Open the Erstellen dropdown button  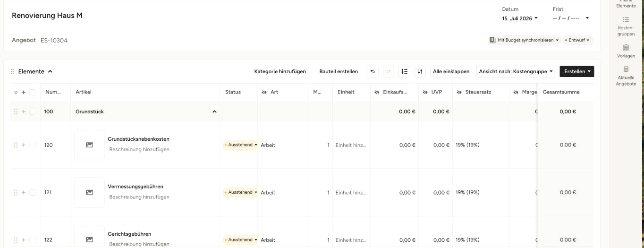(576, 71)
